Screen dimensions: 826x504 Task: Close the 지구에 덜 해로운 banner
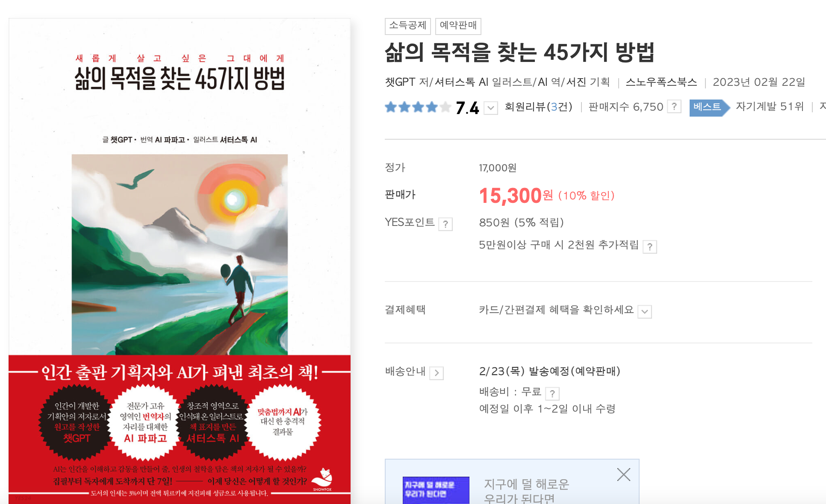(x=624, y=475)
